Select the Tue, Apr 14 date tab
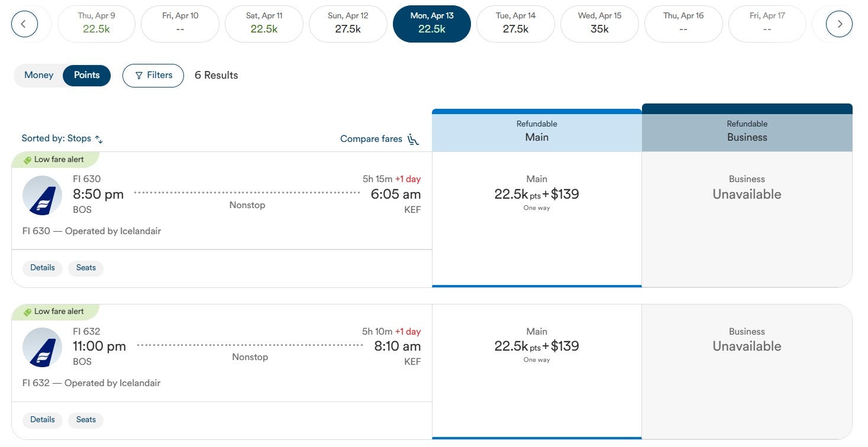Viewport: 868px width, 447px height. (515, 24)
